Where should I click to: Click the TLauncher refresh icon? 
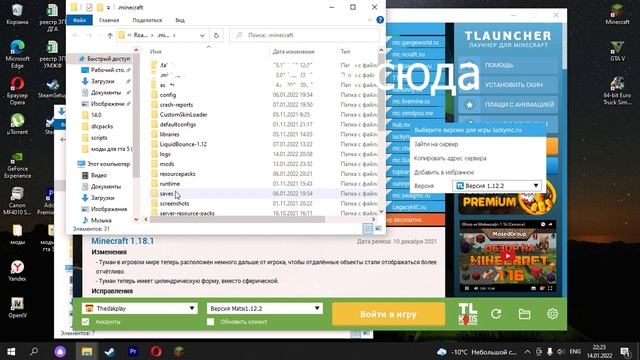496,314
